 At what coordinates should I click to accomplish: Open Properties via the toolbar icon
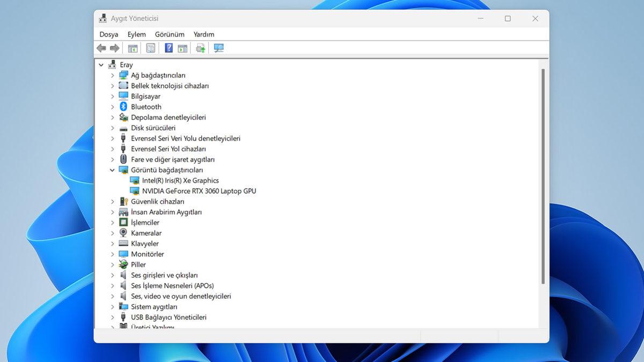pos(151,48)
